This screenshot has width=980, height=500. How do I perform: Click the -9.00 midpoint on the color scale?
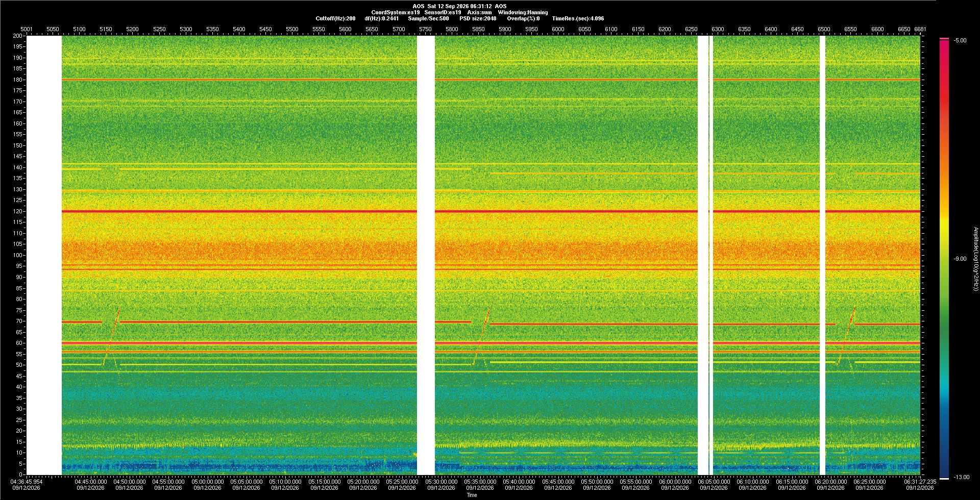tap(960, 259)
